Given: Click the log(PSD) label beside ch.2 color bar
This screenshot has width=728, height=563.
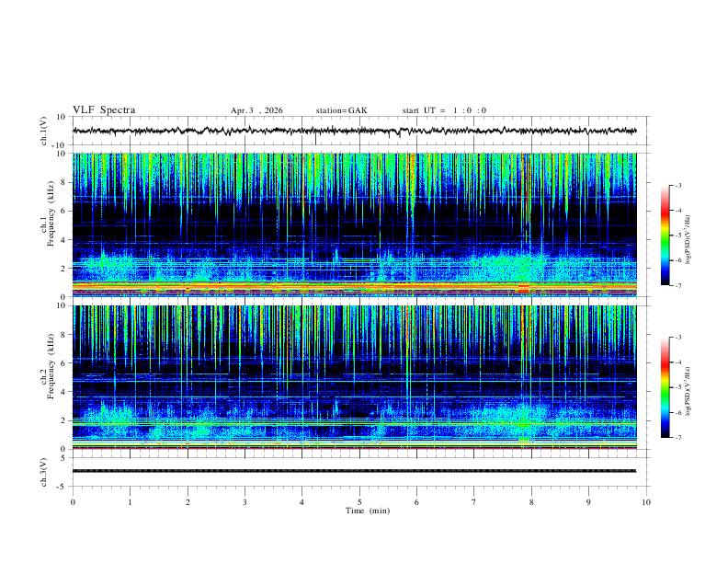Looking at the screenshot, I should (x=688, y=392).
